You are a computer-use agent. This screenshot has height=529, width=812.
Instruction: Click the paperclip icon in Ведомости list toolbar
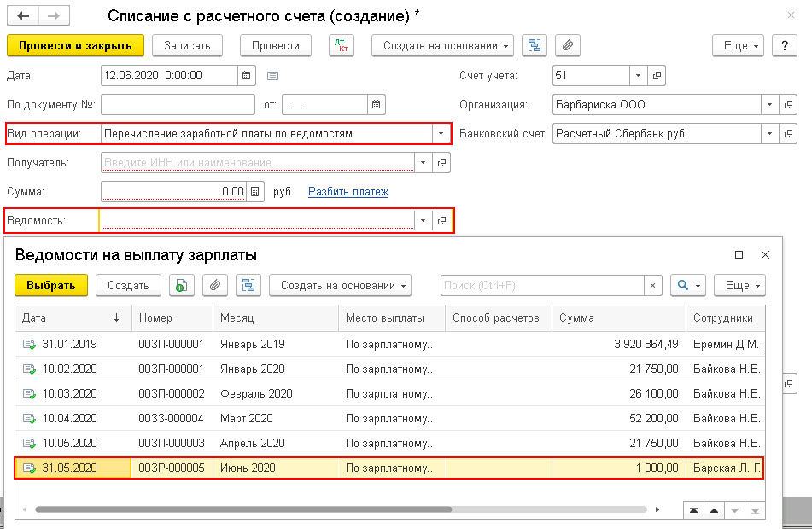(215, 285)
